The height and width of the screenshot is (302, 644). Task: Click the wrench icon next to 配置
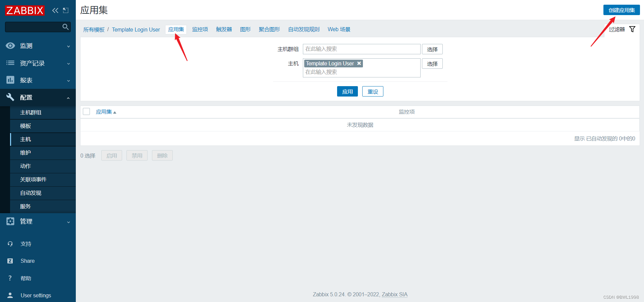click(x=10, y=97)
